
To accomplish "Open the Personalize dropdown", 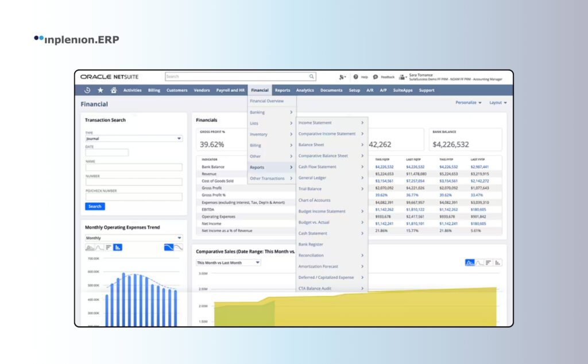I will 469,103.
